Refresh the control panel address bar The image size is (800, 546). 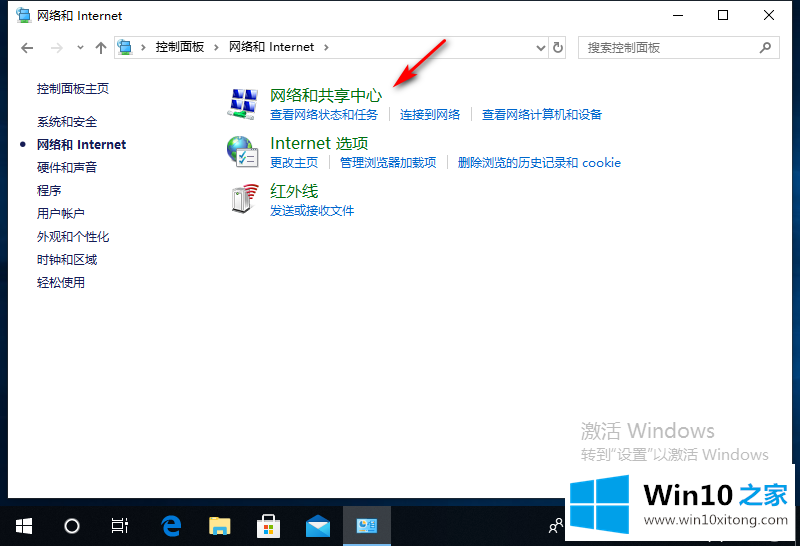pos(558,47)
